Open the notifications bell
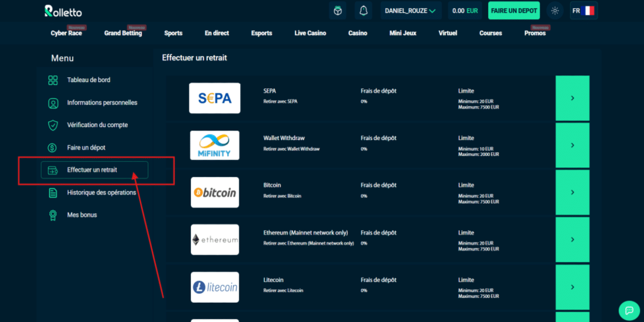 tap(364, 11)
